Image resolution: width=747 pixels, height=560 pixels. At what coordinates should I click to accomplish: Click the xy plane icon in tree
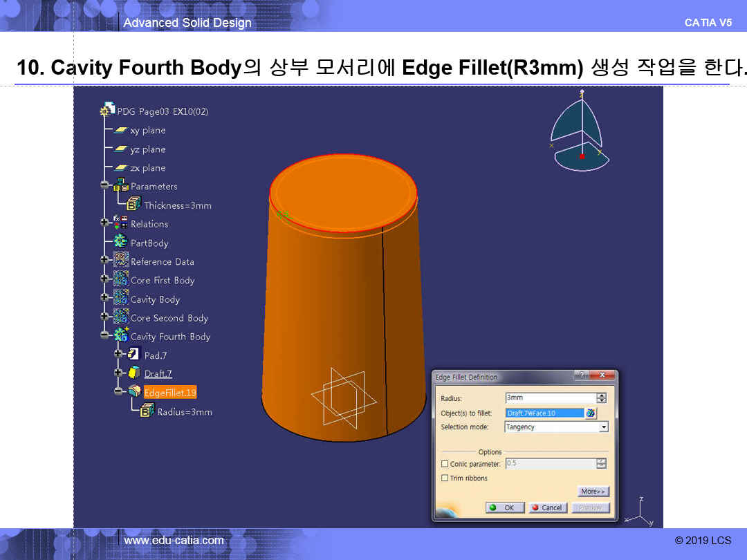coord(121,130)
